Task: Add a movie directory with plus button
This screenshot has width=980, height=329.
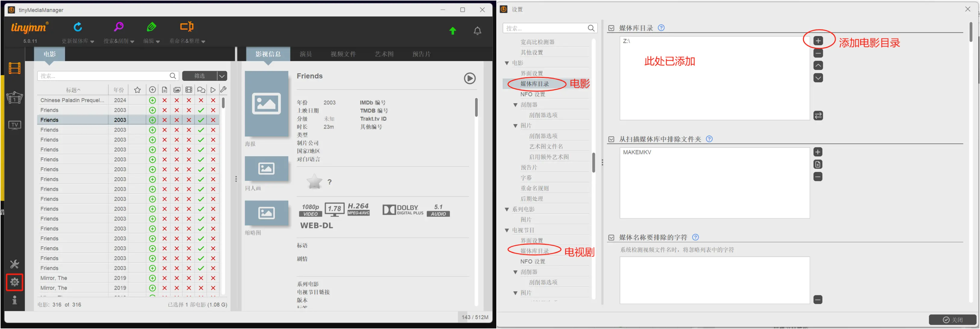Action: click(x=818, y=41)
